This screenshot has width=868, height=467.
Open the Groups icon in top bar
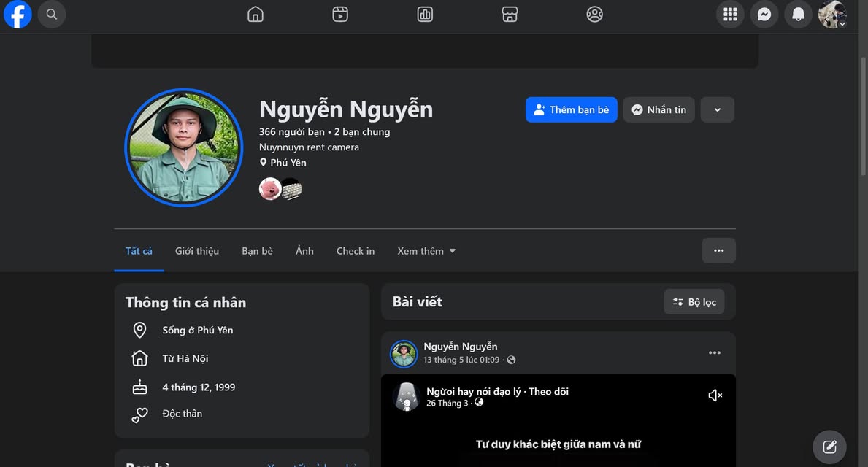pos(594,15)
